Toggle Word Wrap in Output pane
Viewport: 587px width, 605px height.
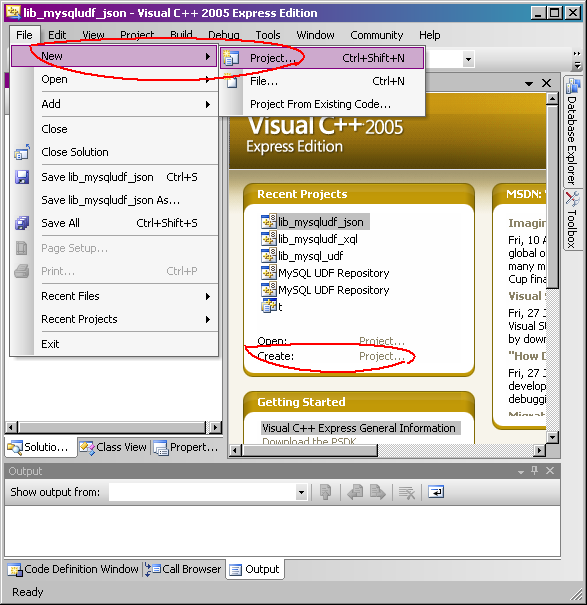436,492
